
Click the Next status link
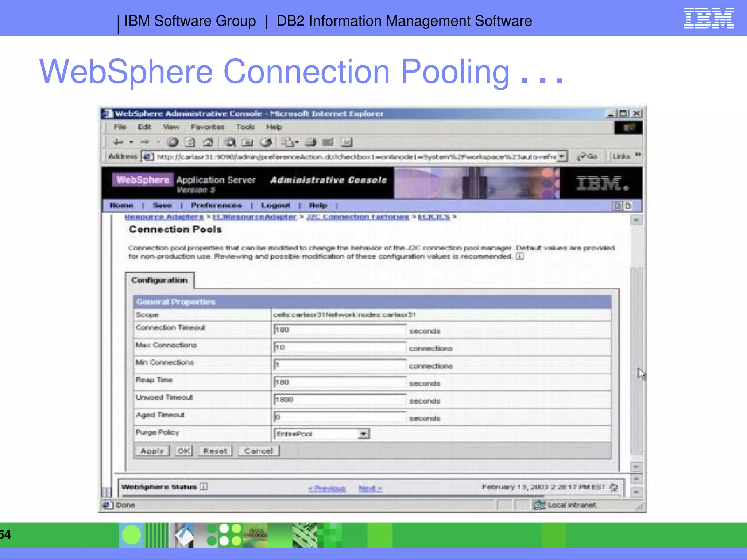(x=370, y=488)
